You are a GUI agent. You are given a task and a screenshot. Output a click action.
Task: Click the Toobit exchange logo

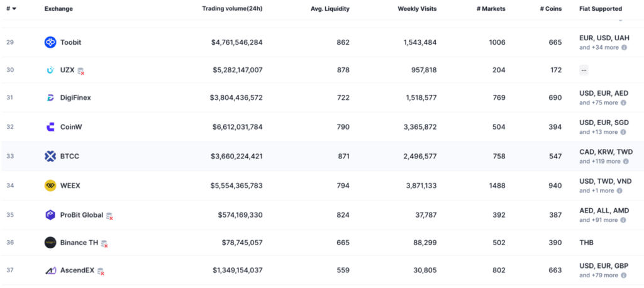point(50,42)
